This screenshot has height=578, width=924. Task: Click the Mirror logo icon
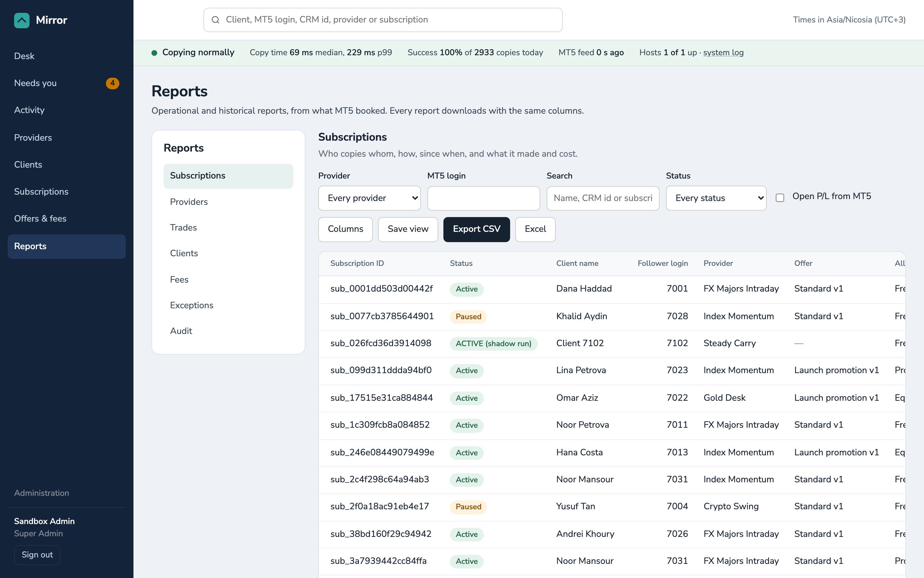point(21,20)
